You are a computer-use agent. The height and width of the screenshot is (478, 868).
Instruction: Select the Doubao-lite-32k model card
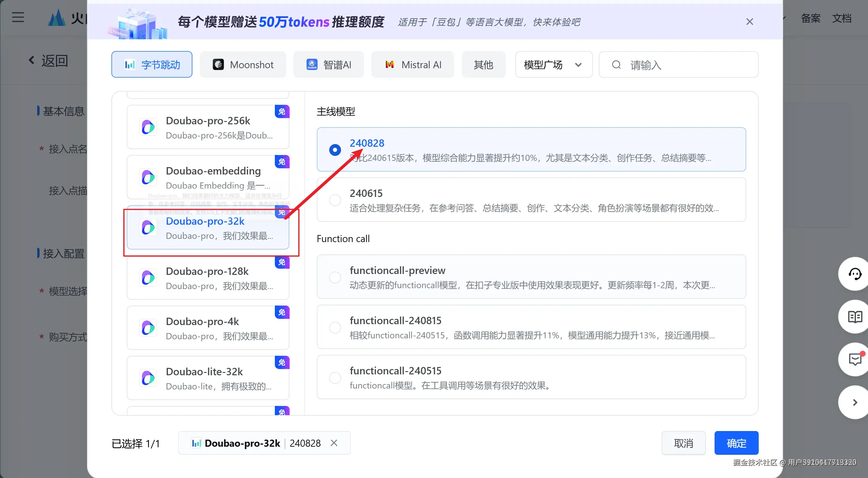click(208, 378)
